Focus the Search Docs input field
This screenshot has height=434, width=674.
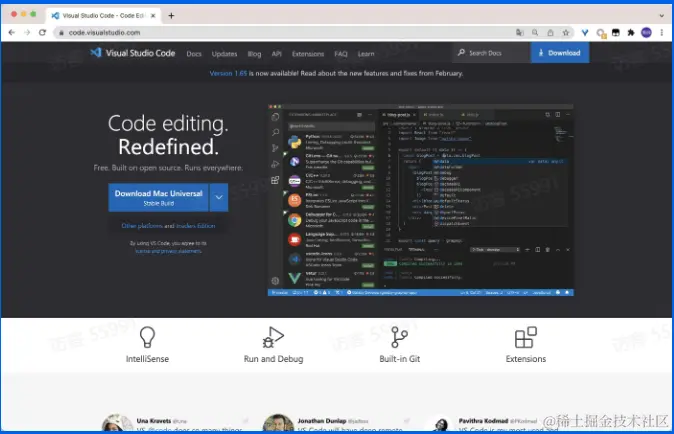coord(491,52)
